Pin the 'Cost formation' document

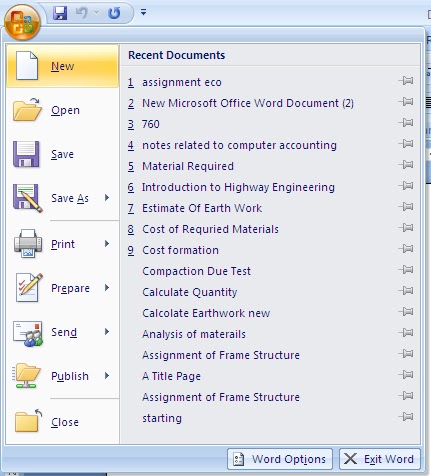406,249
